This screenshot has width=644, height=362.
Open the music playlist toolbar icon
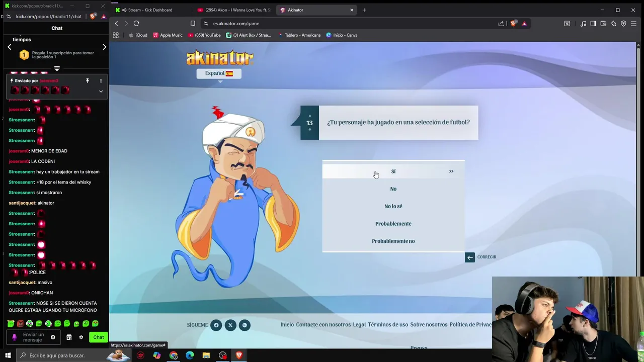click(x=583, y=24)
